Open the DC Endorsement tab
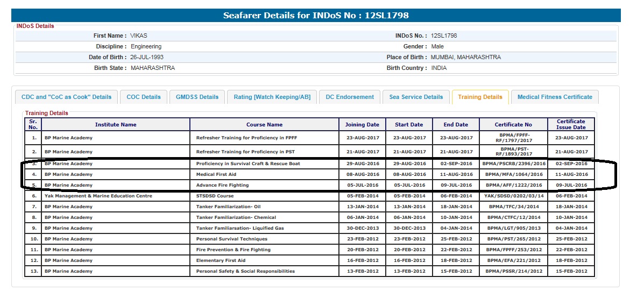Screen dimensions: 644x305 click(350, 97)
